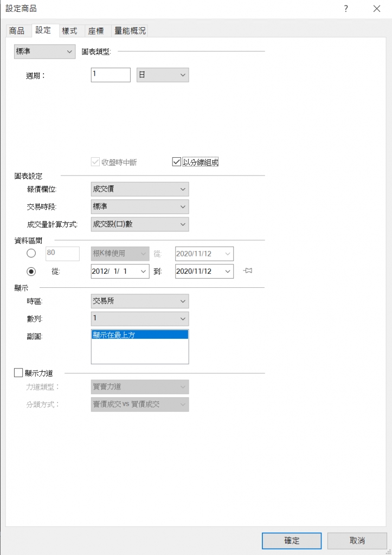The height and width of the screenshot is (555, 392).
Task: Enable the 顯示力道 checkbox
Action: click(x=19, y=372)
